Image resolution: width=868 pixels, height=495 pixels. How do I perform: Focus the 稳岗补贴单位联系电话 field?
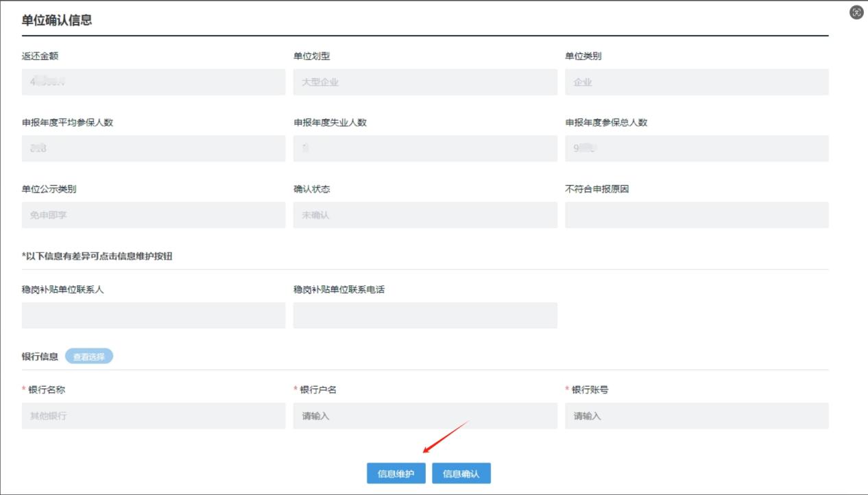(424, 315)
